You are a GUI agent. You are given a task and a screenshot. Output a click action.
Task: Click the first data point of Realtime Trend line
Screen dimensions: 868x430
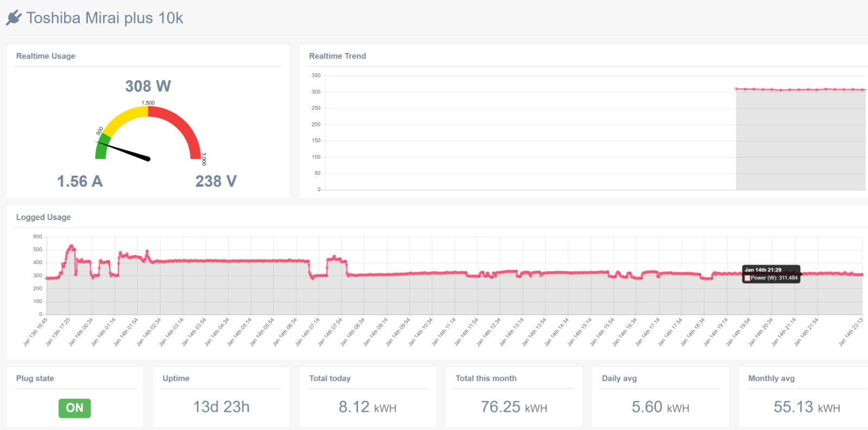[736, 88]
